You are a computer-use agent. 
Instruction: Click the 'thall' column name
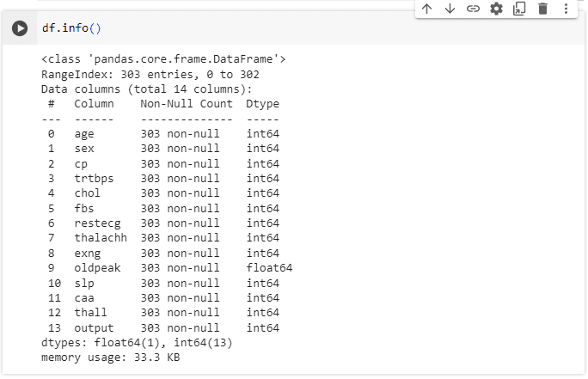pos(90,312)
